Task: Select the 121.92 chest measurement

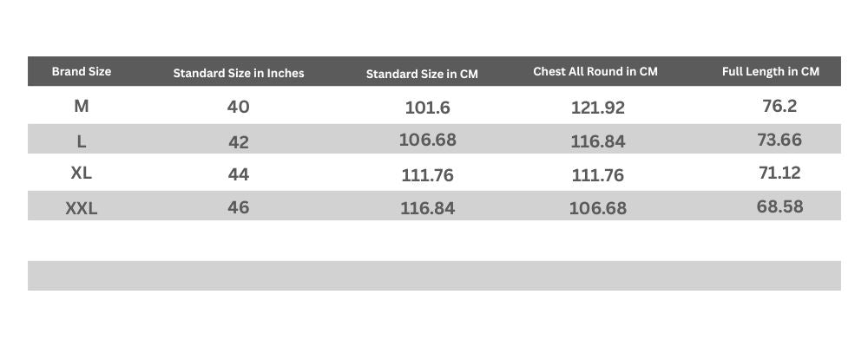Action: tap(597, 108)
